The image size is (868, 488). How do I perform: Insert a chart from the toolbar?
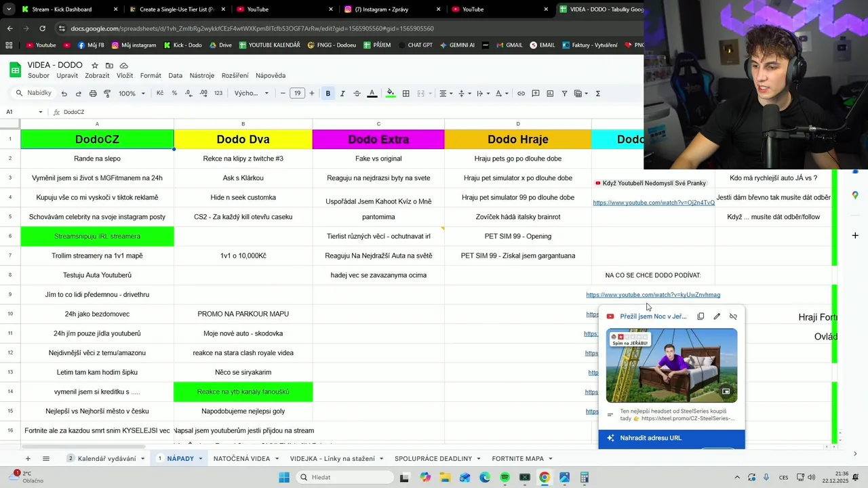(x=550, y=94)
